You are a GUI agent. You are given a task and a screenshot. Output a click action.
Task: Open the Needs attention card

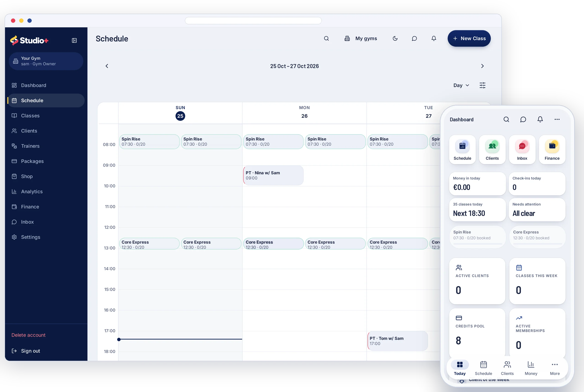[537, 210]
